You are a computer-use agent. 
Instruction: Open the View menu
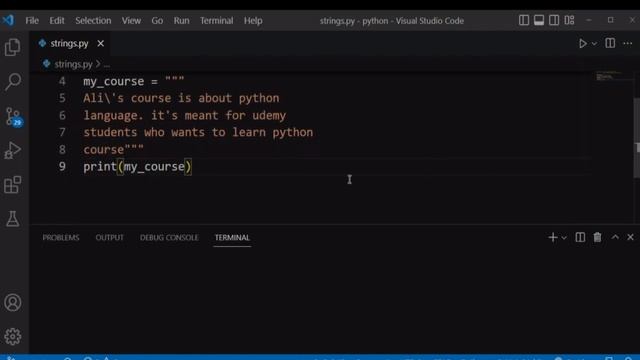131,20
